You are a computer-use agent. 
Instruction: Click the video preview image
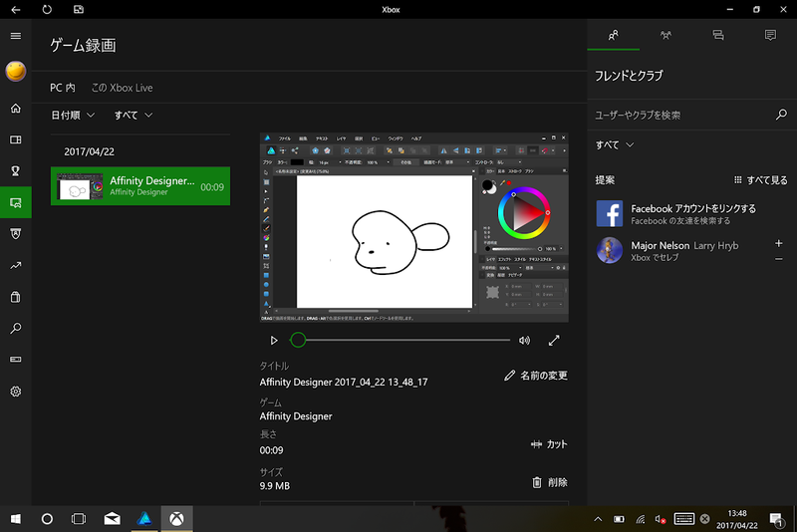click(414, 227)
